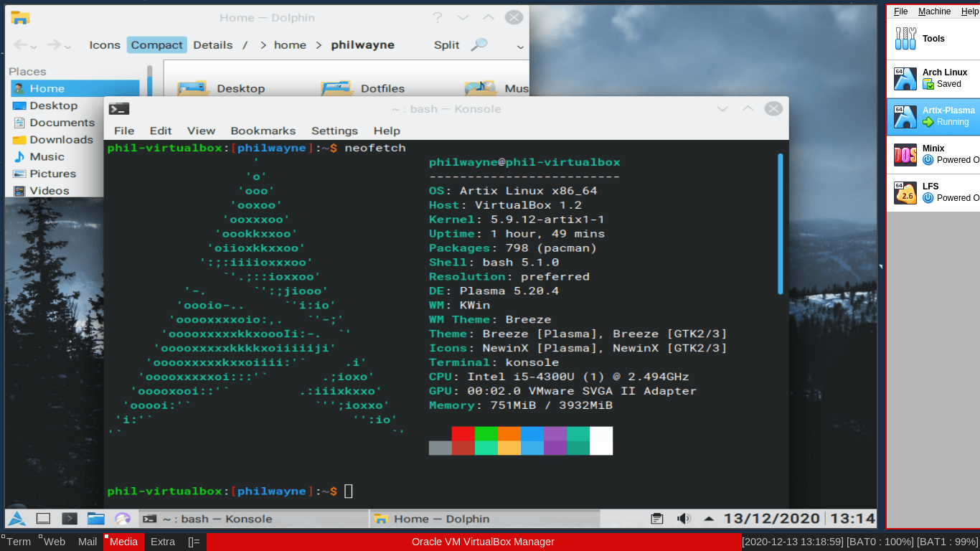
Task: Expand the Dolphin toolbar overflow chevron
Action: [520, 47]
